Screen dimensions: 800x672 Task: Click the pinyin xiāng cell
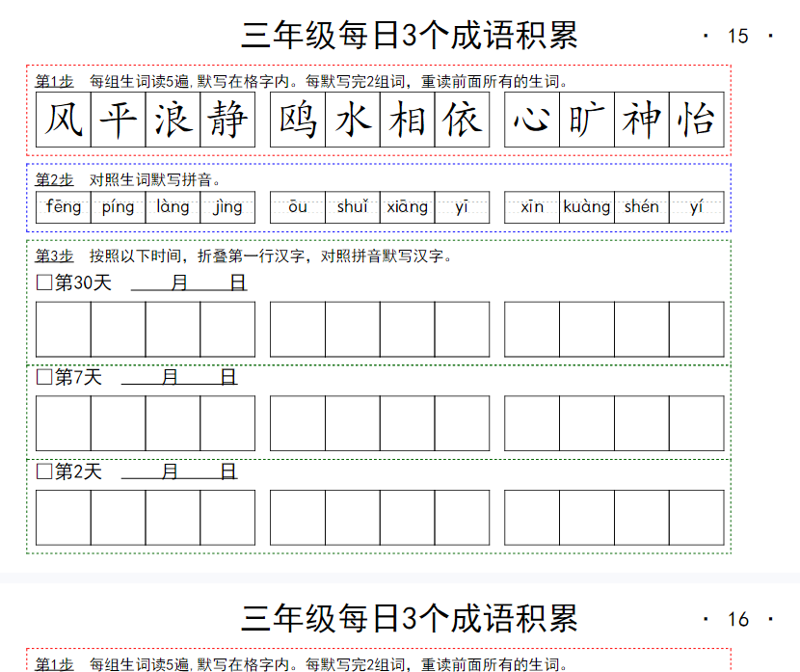407,207
